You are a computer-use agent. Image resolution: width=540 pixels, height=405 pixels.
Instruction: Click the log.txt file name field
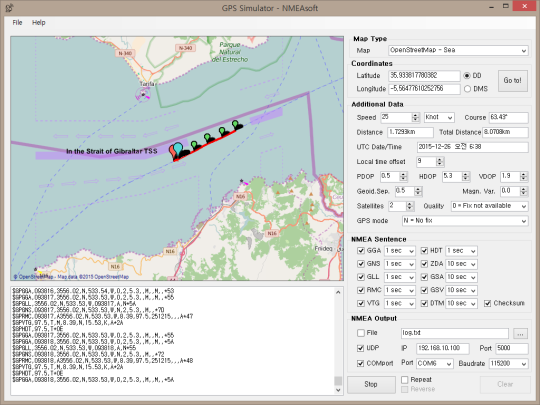click(x=455, y=333)
